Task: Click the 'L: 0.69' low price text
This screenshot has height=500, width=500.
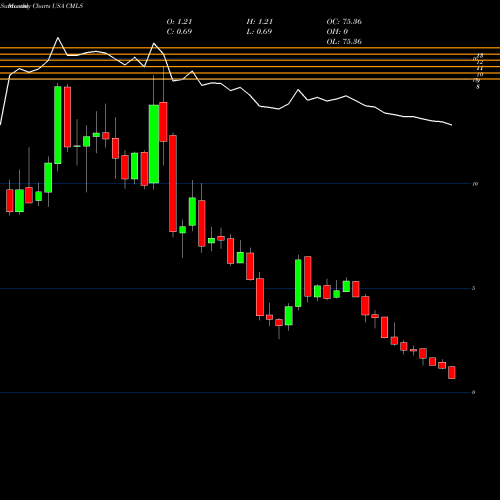Action: pyautogui.click(x=259, y=32)
